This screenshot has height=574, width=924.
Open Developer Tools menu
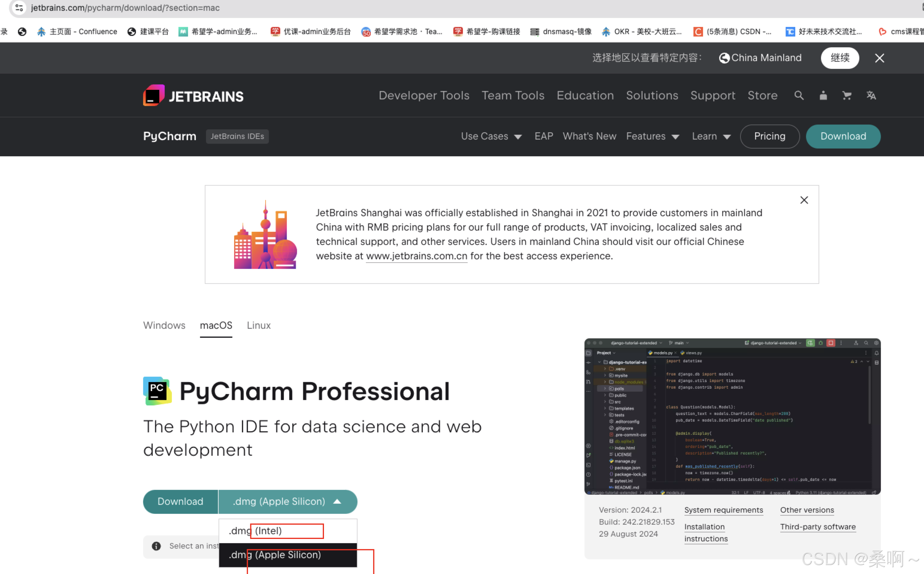point(424,95)
